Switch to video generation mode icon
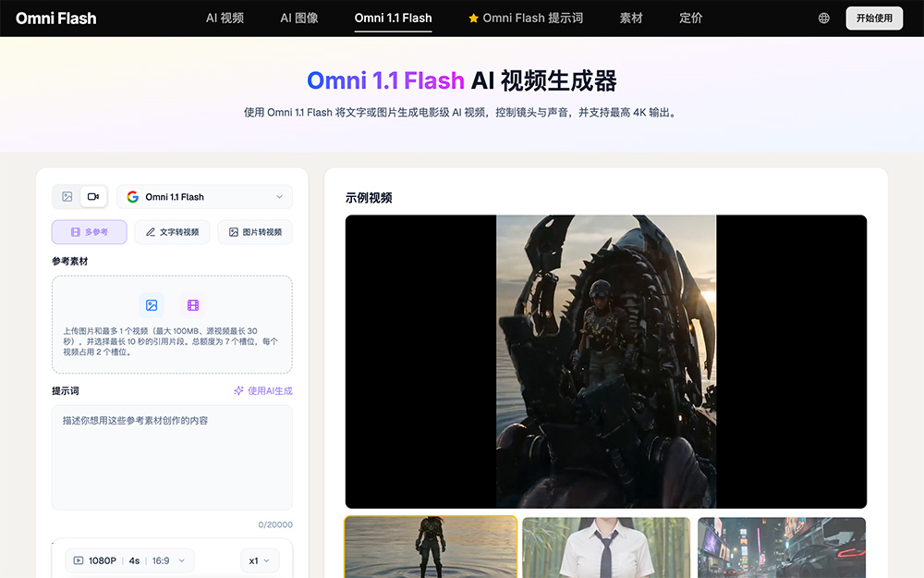924x578 pixels. pos(93,196)
